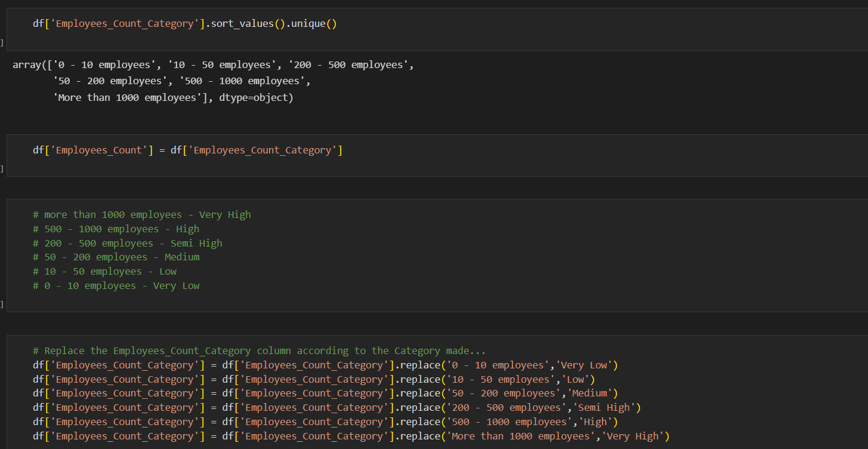Click the 'Very High' string in the last replace line

(632, 436)
